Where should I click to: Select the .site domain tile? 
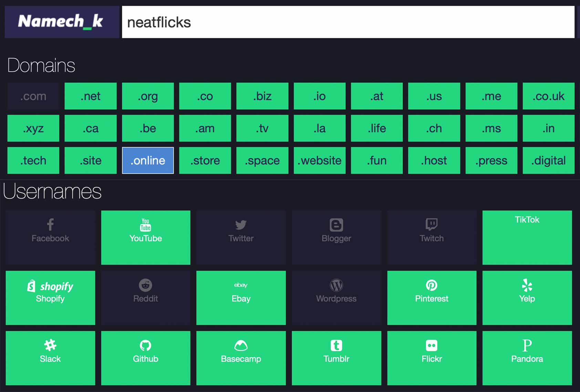pos(91,161)
